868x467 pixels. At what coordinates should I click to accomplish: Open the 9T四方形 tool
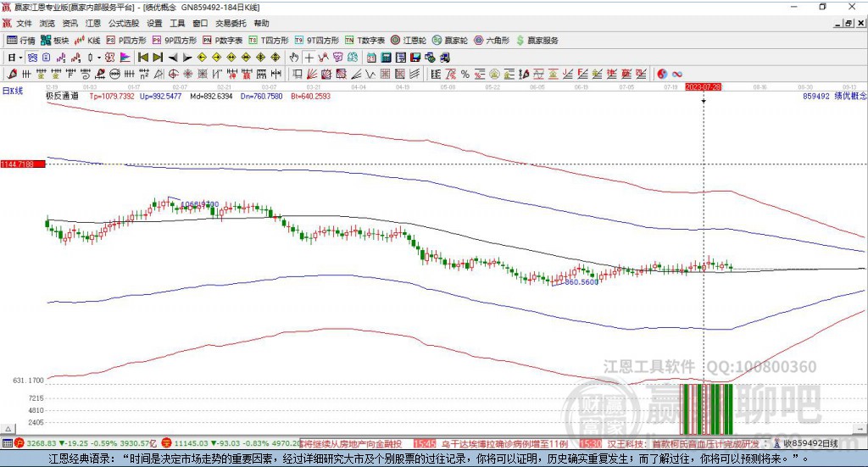(317, 41)
